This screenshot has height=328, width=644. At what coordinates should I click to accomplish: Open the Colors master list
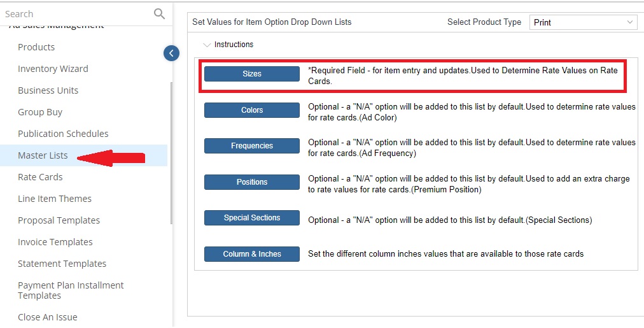pos(252,110)
